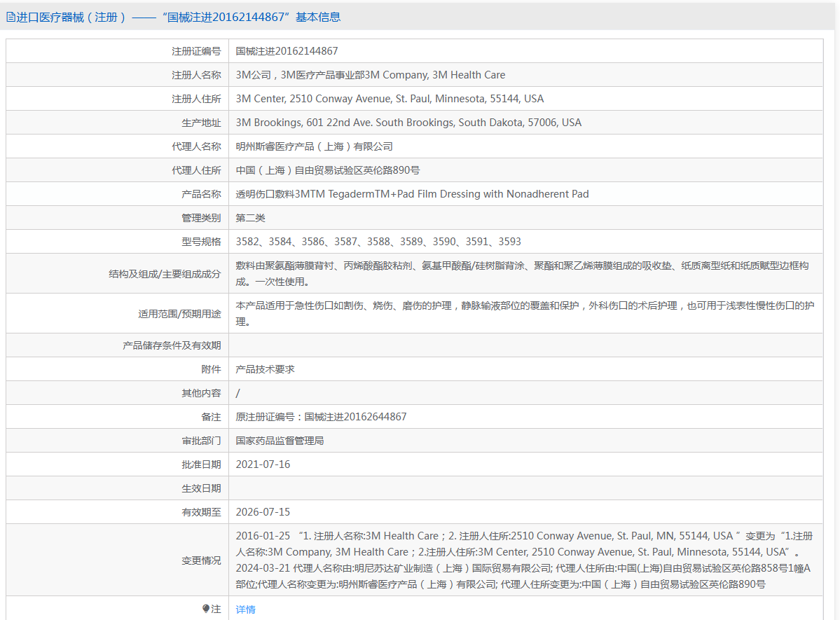
Task: Click the 有效期至 label
Action: pyautogui.click(x=201, y=512)
